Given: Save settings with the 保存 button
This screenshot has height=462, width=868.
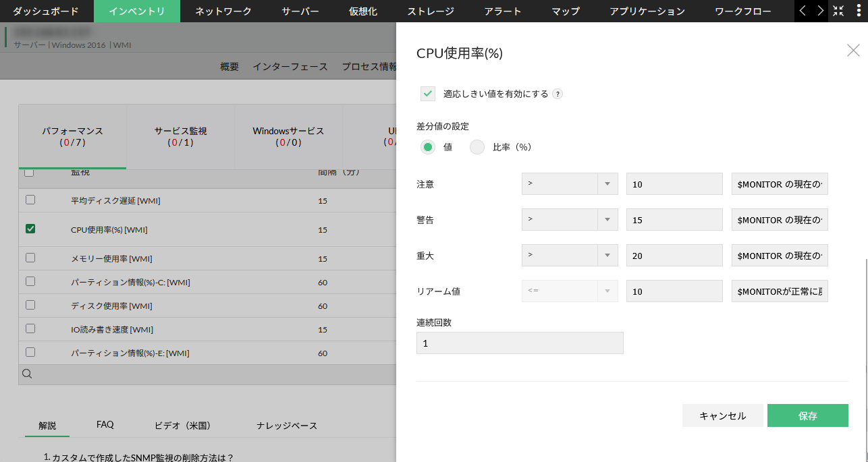Looking at the screenshot, I should coord(807,415).
